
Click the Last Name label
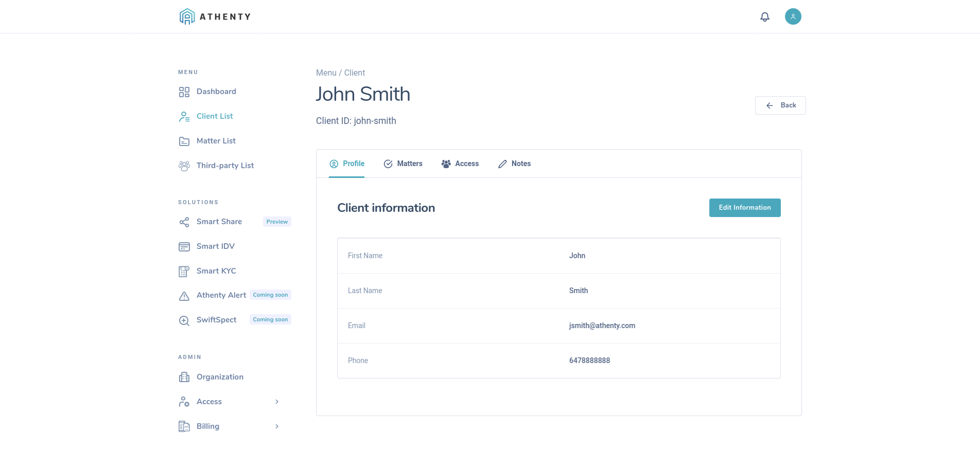tap(365, 291)
